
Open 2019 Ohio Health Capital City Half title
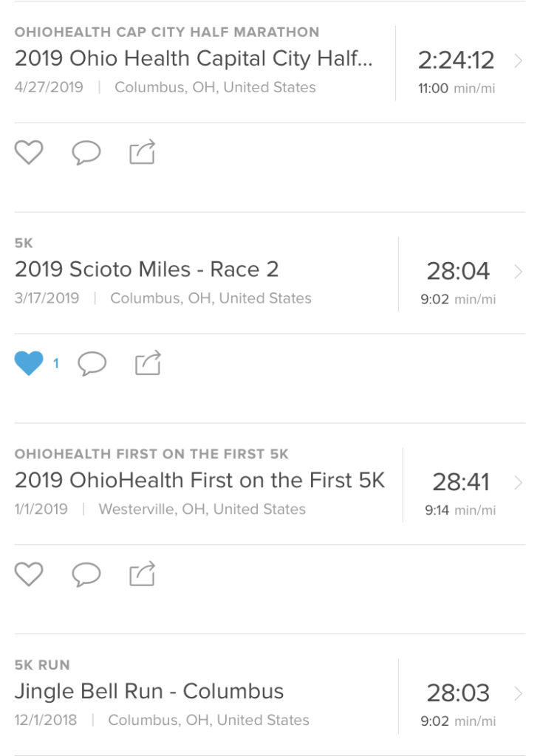[194, 59]
